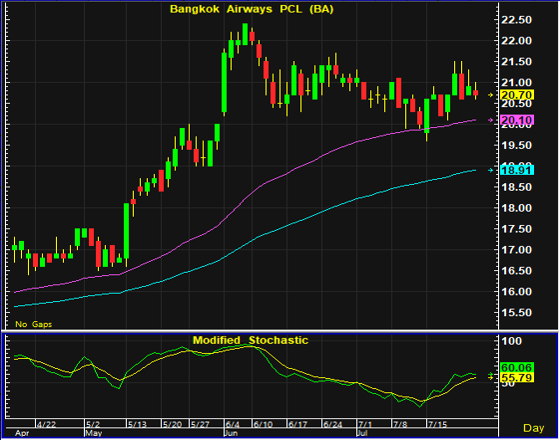Select the 6/10 date on time axis
This screenshot has width=560, height=440.
tap(262, 425)
